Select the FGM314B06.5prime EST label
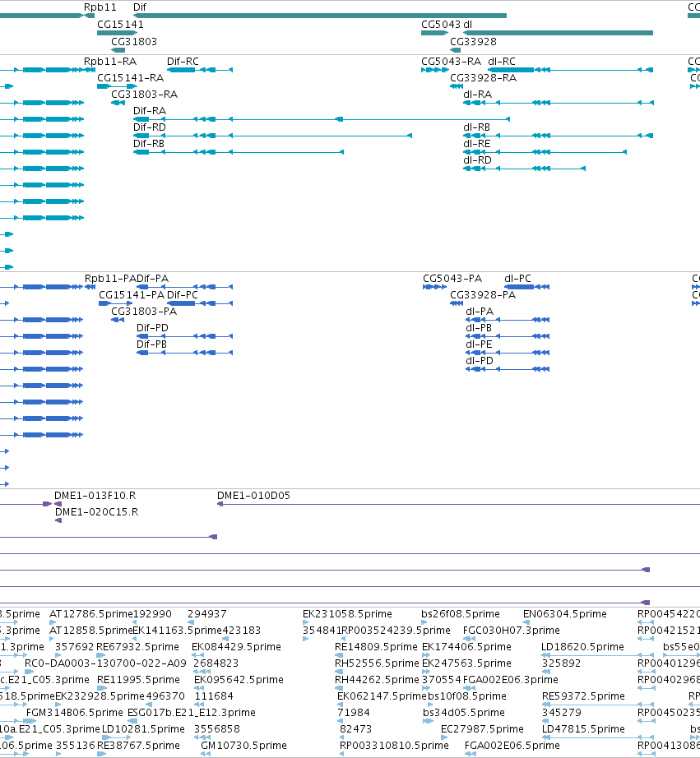The image size is (700, 758). coord(75,713)
